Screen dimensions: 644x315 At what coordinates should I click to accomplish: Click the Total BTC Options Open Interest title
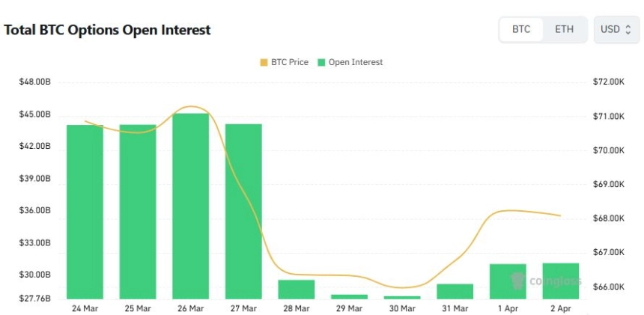pos(107,30)
